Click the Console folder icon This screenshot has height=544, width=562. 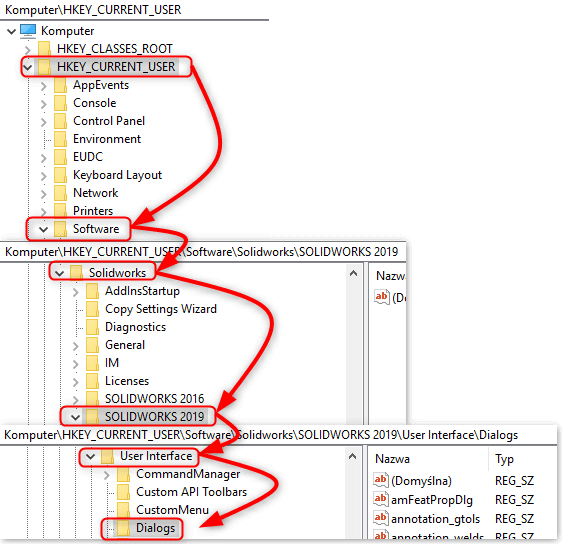click(60, 103)
